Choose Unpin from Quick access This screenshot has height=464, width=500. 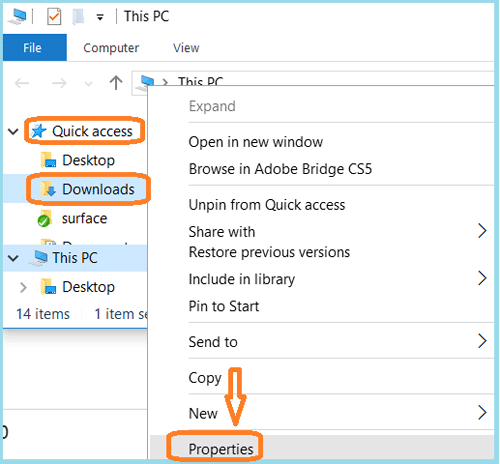click(267, 205)
